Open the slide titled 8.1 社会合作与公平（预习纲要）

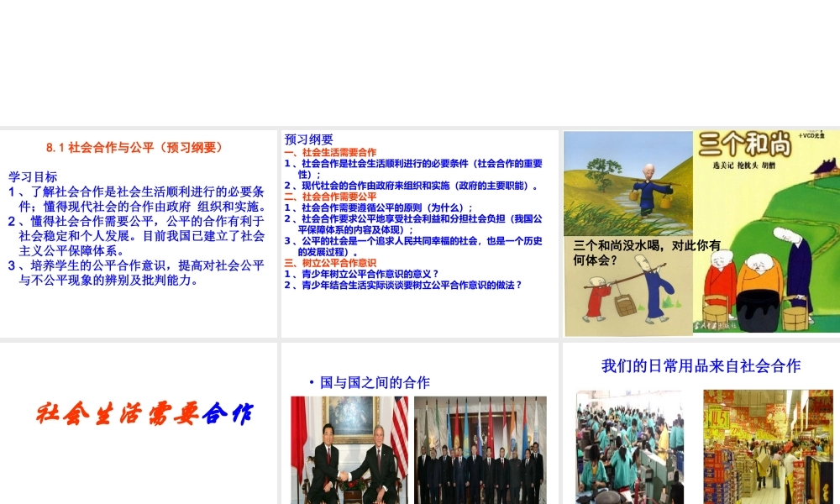coord(139,234)
